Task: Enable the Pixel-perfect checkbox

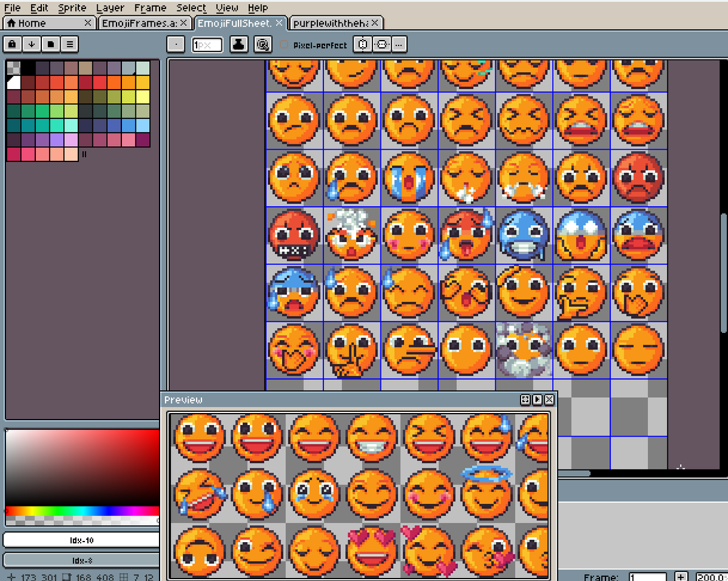Action: pos(284,45)
